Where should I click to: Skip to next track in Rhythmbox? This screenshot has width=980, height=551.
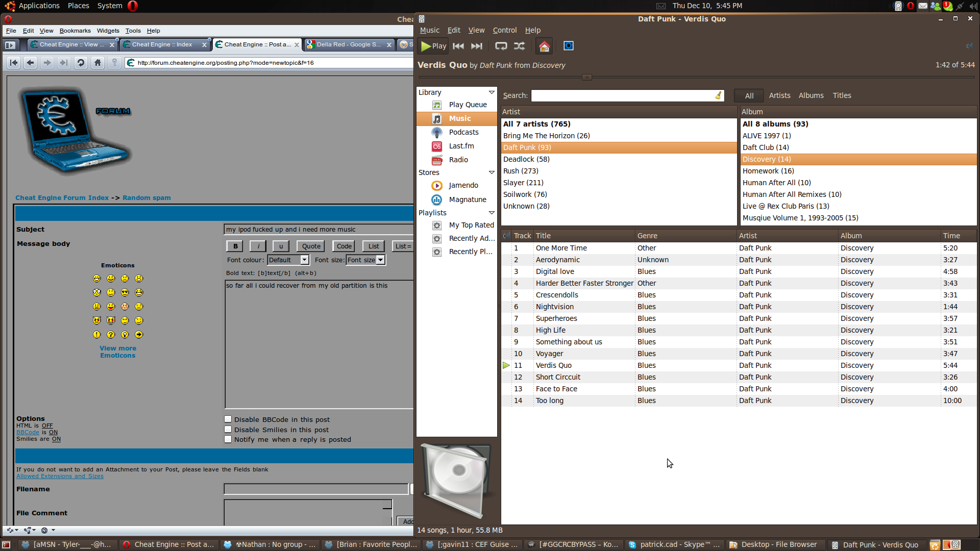477,46
